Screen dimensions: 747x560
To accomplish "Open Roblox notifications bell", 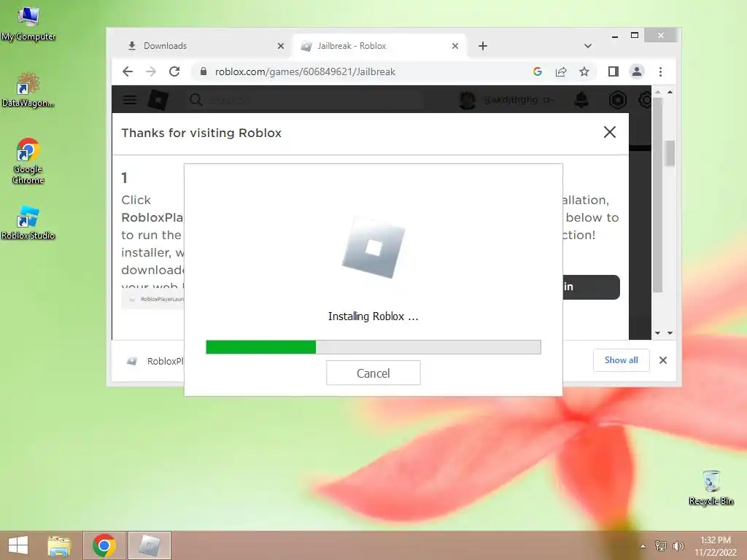I will (x=581, y=99).
